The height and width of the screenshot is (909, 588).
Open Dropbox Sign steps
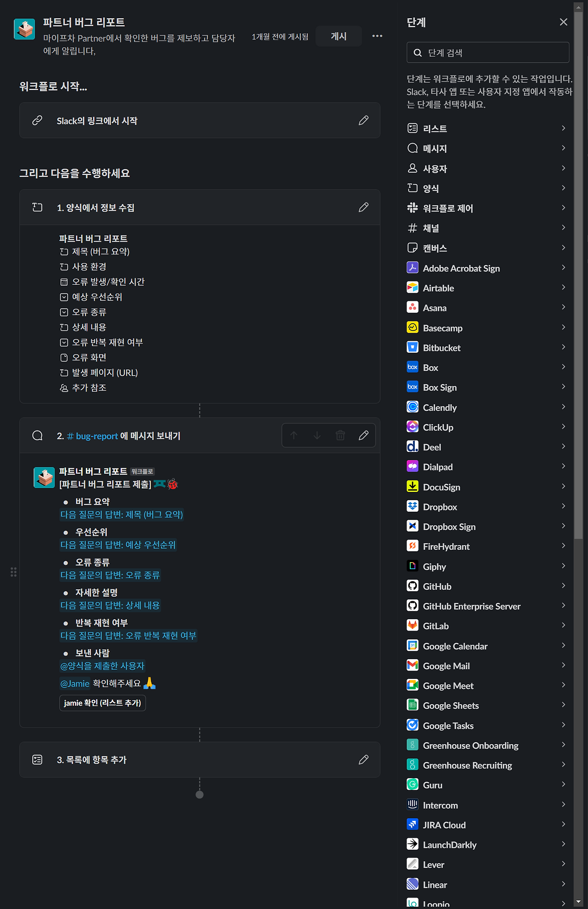(x=488, y=526)
